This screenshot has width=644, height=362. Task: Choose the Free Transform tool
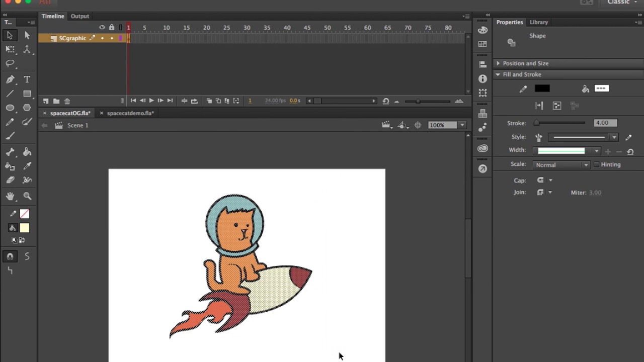10,49
